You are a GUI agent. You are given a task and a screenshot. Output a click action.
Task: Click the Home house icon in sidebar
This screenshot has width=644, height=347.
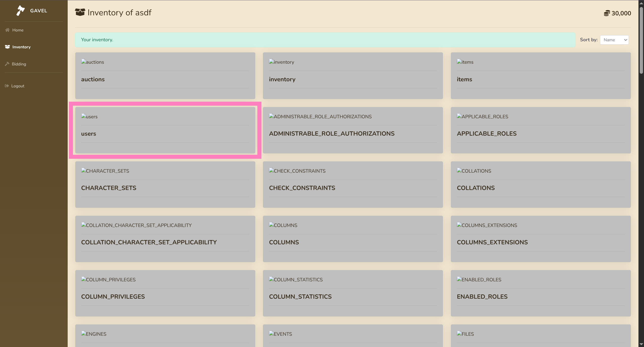7,30
